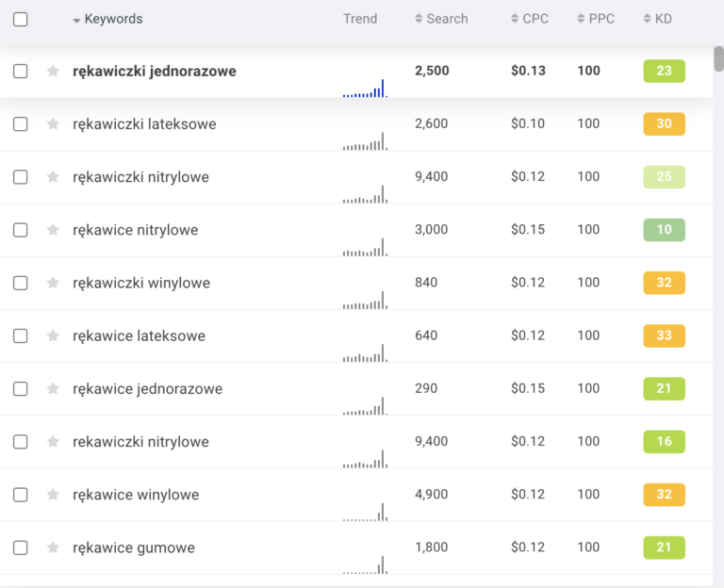724x588 pixels.
Task: Check the rękawice winylowe row checkbox
Action: [21, 495]
